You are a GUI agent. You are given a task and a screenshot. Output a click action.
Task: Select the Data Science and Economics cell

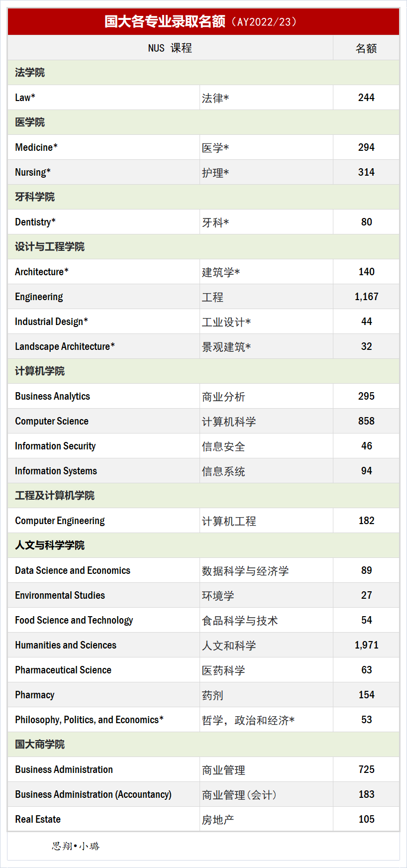[x=103, y=570]
